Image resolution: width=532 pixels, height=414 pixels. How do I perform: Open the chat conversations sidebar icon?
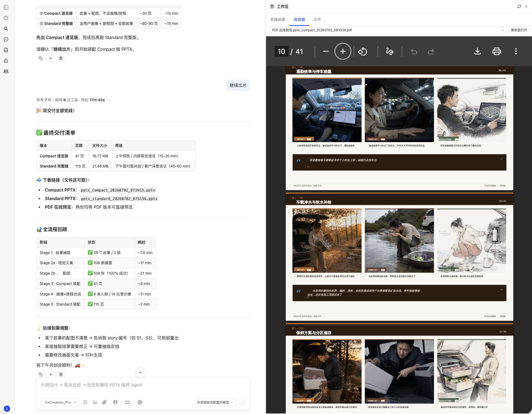click(6, 39)
